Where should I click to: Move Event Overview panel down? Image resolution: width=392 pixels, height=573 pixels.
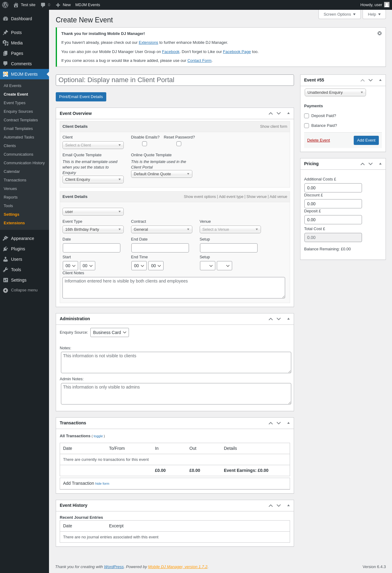click(279, 113)
